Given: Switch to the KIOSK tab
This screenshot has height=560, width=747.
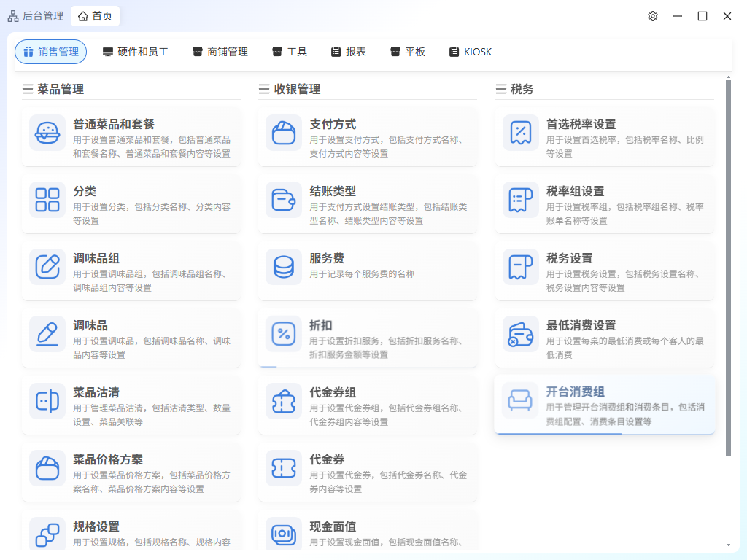Looking at the screenshot, I should click(x=471, y=52).
